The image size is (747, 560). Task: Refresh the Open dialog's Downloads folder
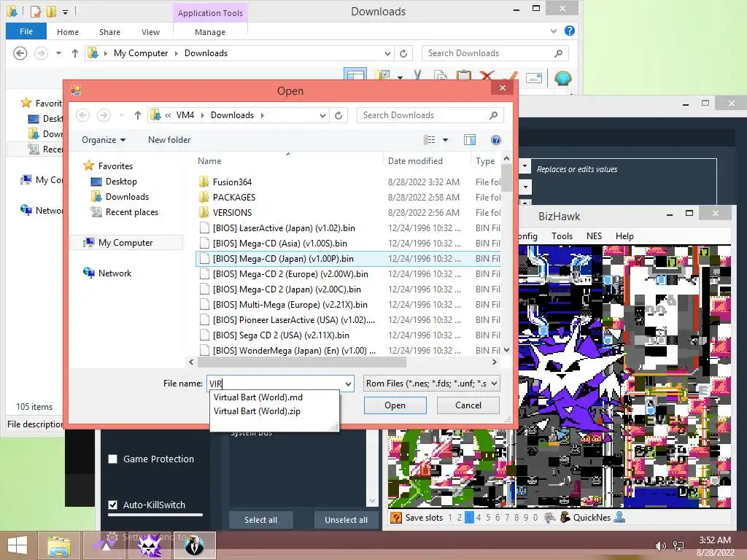coord(338,115)
